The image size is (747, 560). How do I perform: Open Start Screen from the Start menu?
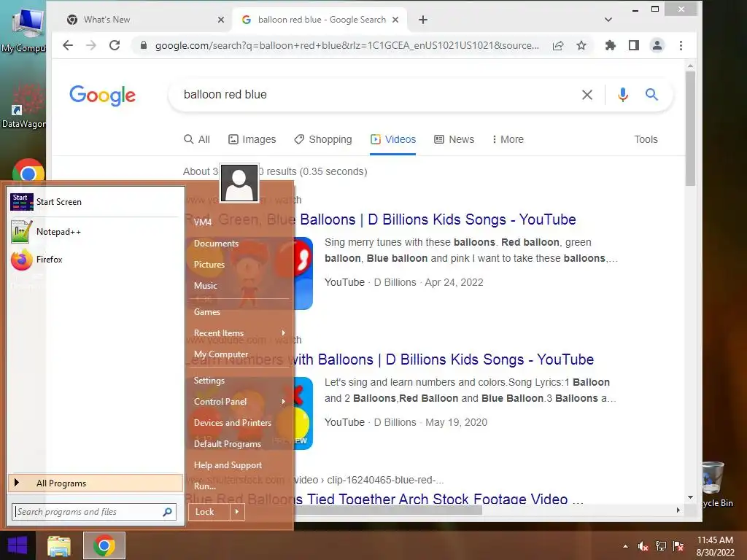click(x=94, y=202)
